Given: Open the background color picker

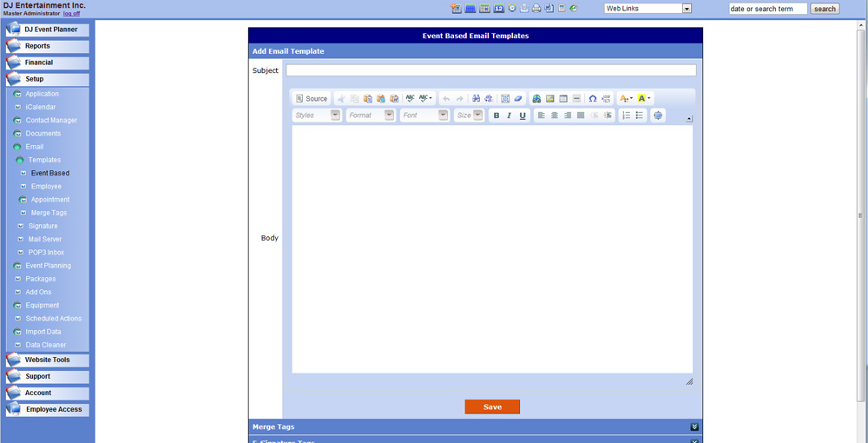Looking at the screenshot, I should 643,99.
